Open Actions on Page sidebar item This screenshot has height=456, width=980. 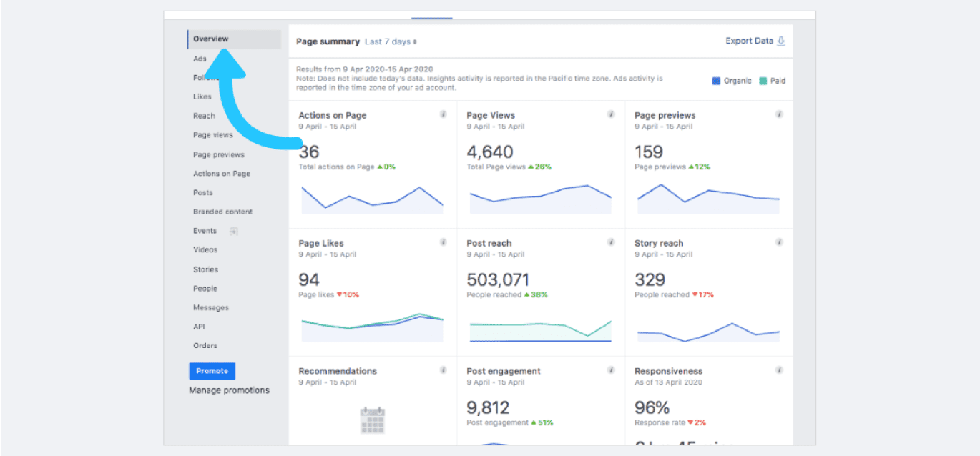(222, 174)
